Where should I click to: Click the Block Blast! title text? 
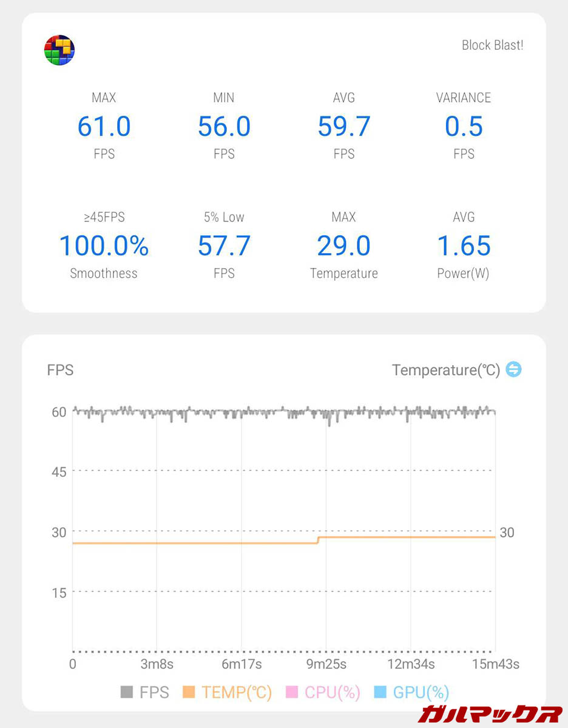[x=492, y=45]
